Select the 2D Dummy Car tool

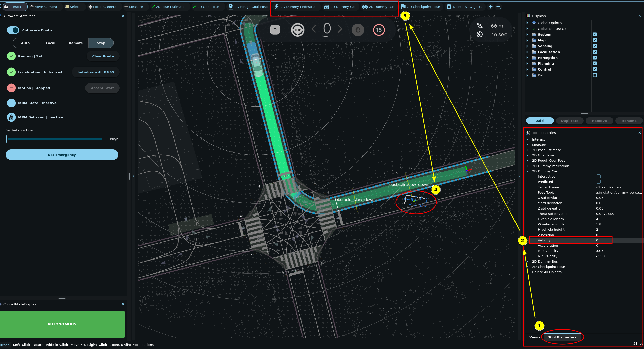coord(340,7)
